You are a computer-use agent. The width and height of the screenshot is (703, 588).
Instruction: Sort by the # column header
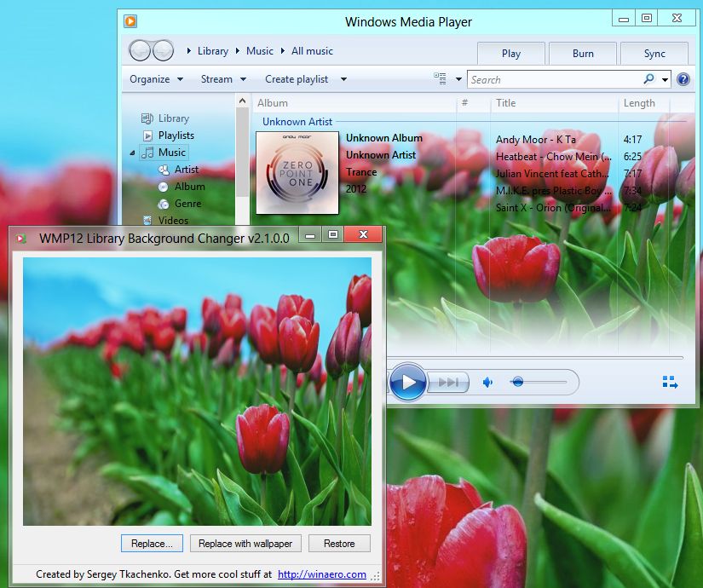473,103
